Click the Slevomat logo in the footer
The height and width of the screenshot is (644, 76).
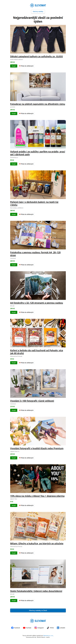38,621
